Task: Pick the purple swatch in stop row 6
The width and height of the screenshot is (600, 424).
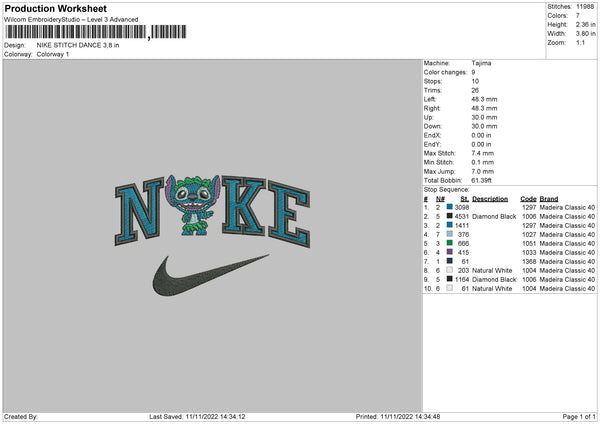Action: (x=450, y=252)
